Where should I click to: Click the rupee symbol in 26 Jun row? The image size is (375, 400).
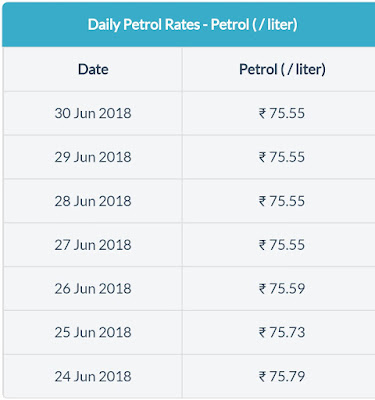click(x=262, y=289)
